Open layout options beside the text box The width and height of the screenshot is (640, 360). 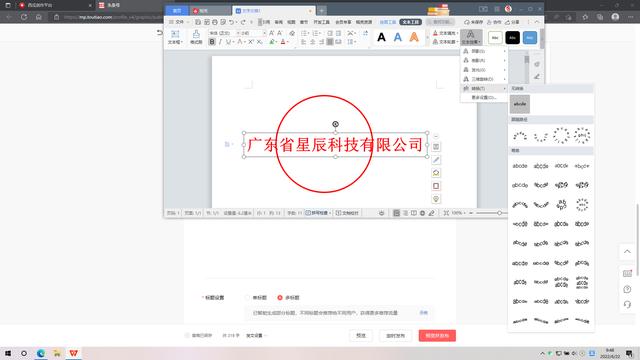pos(436,147)
